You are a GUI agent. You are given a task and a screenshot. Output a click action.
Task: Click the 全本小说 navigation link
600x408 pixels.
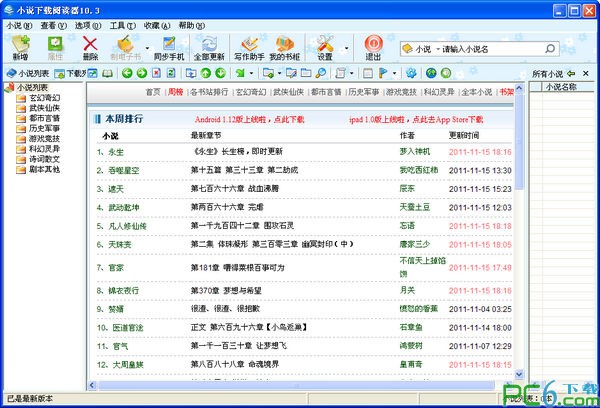coord(477,92)
